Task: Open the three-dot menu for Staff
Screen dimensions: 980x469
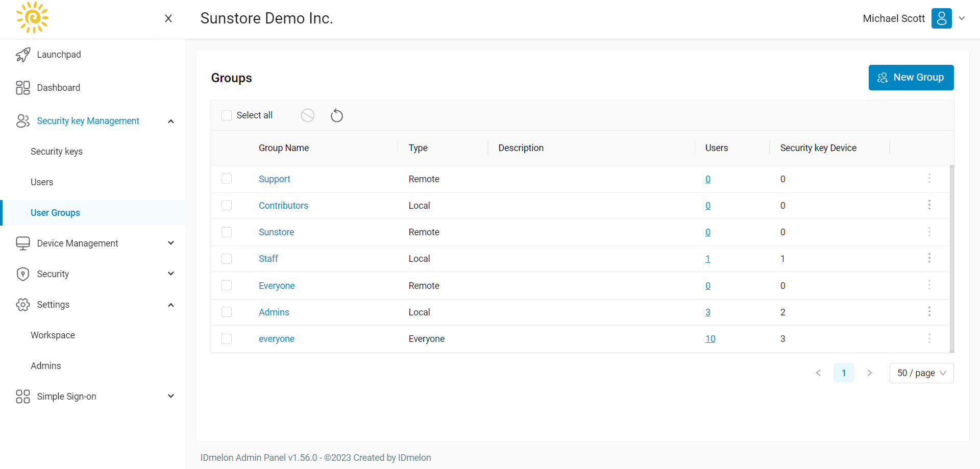Action: tap(929, 258)
